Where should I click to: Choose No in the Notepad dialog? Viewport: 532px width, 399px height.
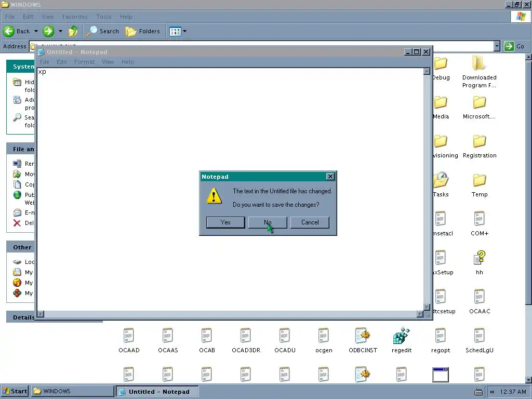(x=268, y=222)
